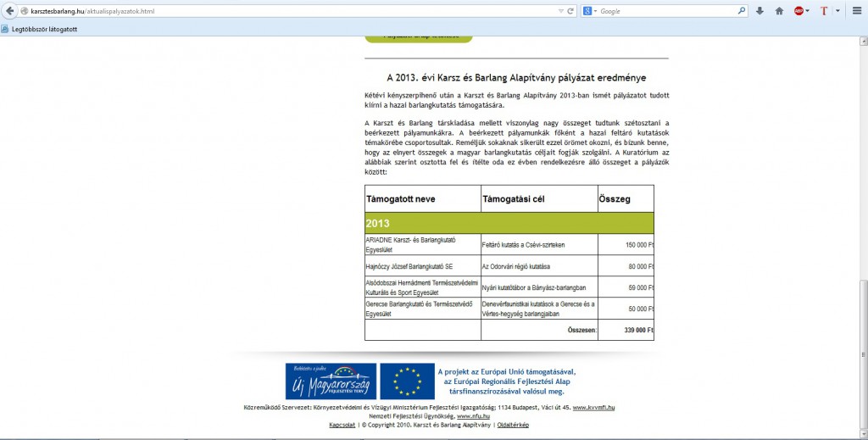The image size is (868, 440).
Task: Open the Firefox hamburger menu
Action: 857,11
